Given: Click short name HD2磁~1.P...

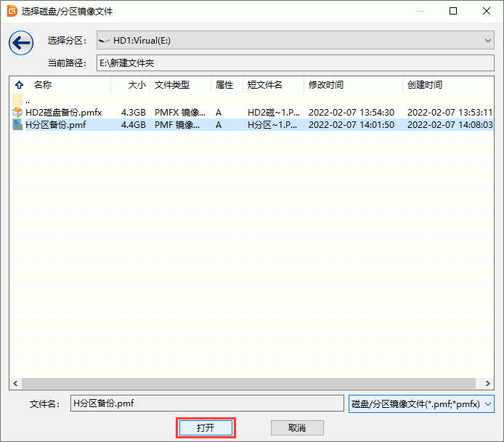Looking at the screenshot, I should click(274, 113).
